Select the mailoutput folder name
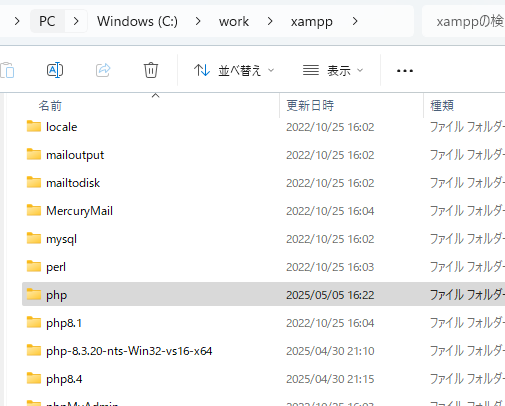This screenshot has height=406, width=505. (75, 155)
